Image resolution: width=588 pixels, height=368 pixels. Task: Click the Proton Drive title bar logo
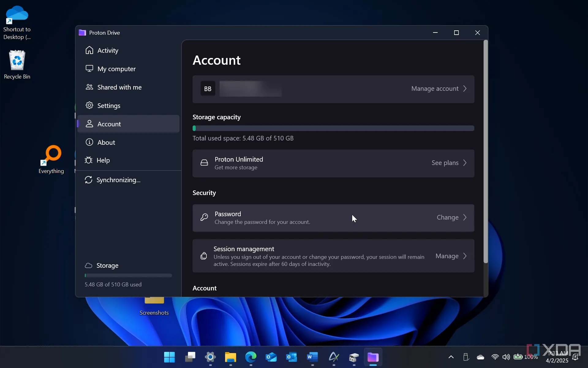coord(82,33)
